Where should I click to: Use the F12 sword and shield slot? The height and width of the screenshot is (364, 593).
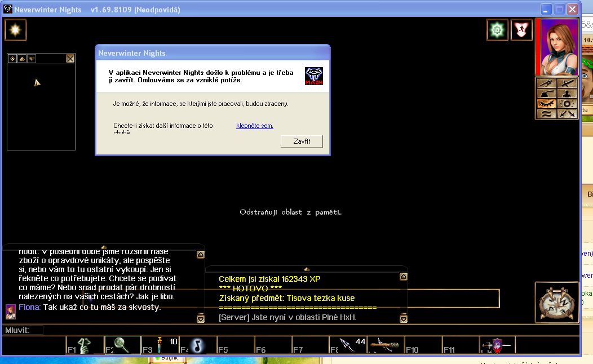pos(498,345)
